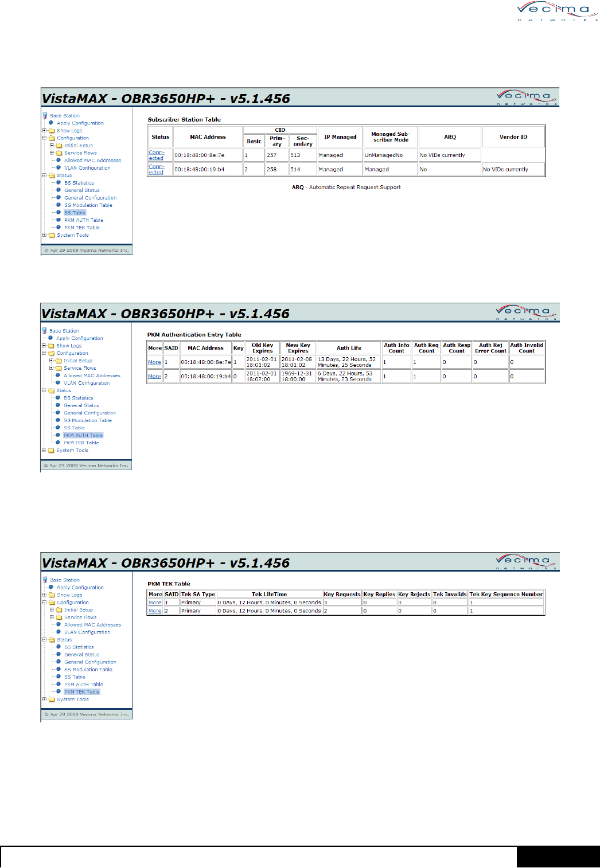Click Status folder icon on Subscriber Station page

click(x=52, y=175)
